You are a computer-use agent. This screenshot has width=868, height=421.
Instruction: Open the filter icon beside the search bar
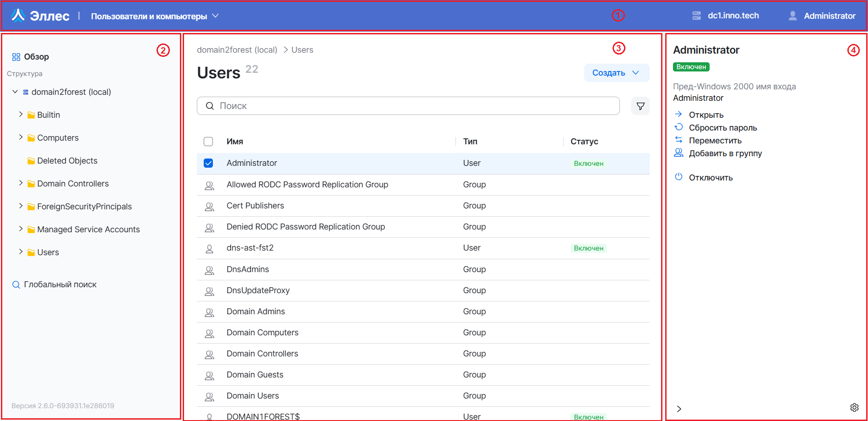[x=640, y=106]
